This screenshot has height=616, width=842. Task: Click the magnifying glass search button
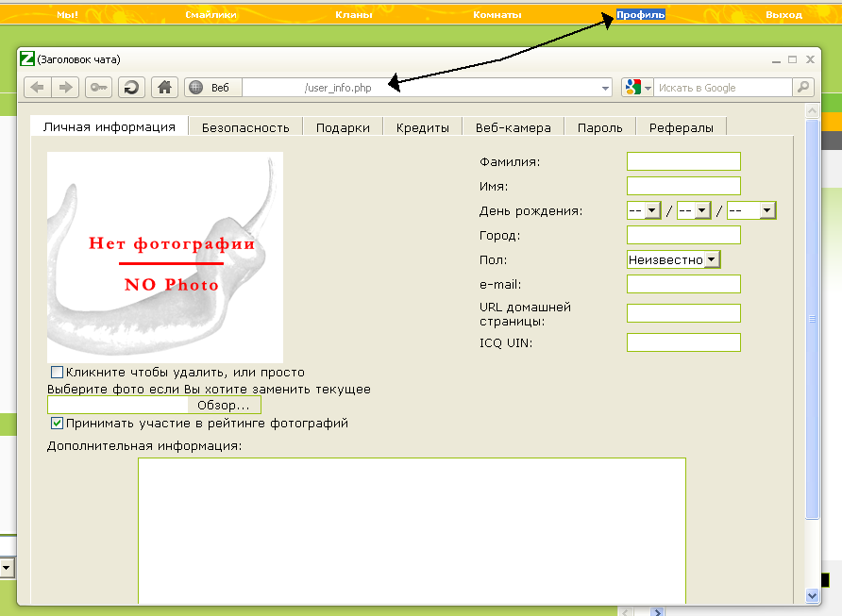[x=803, y=88]
